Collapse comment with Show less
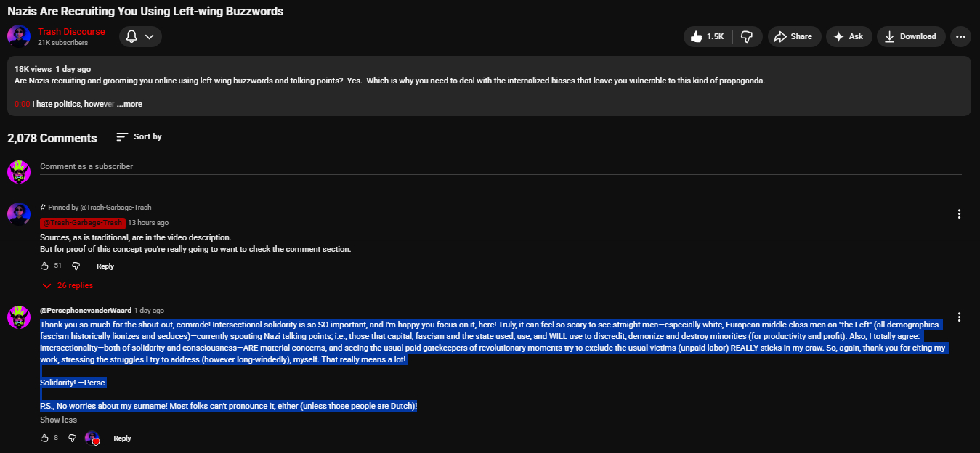 click(58, 420)
